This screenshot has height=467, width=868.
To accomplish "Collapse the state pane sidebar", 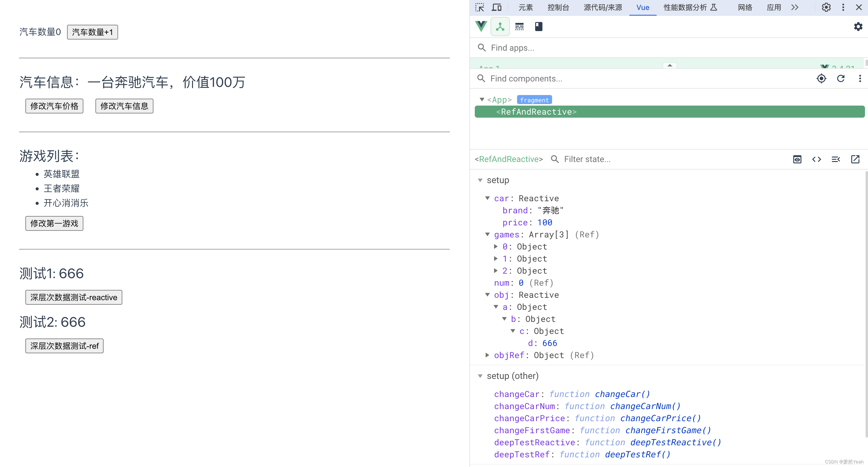I will 836,159.
